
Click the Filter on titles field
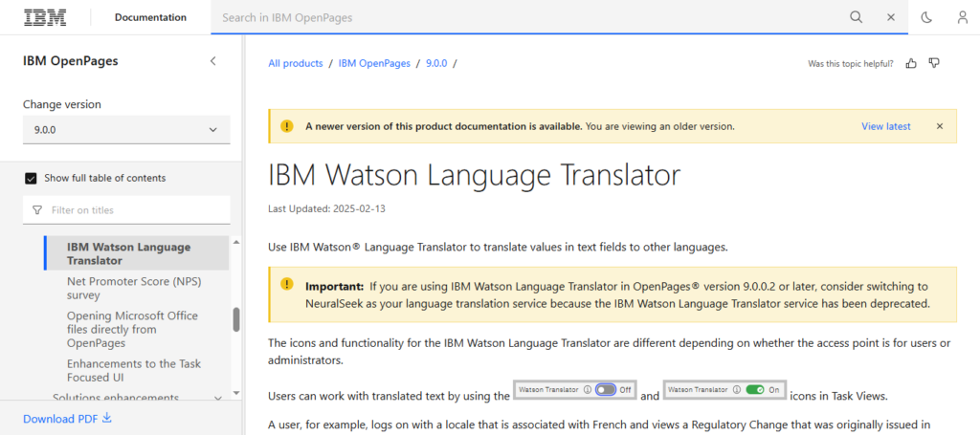[126, 210]
